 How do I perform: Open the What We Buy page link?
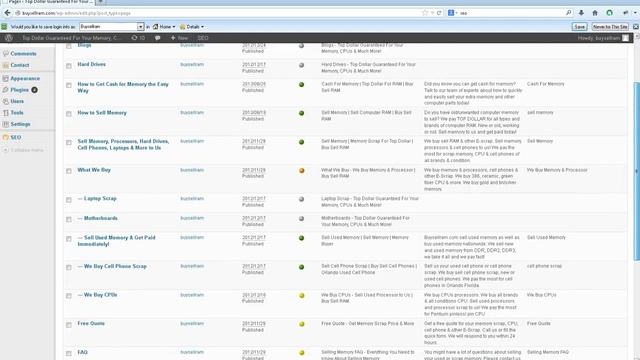(x=94, y=170)
